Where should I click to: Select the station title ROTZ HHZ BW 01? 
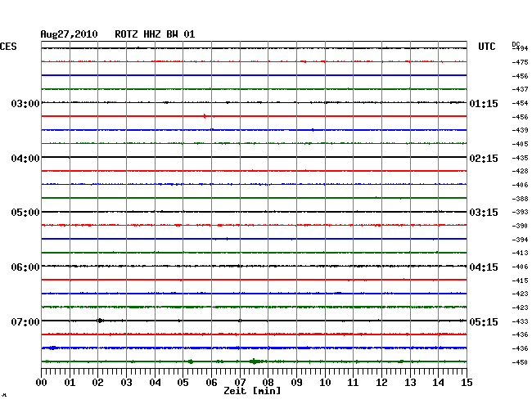155,34
